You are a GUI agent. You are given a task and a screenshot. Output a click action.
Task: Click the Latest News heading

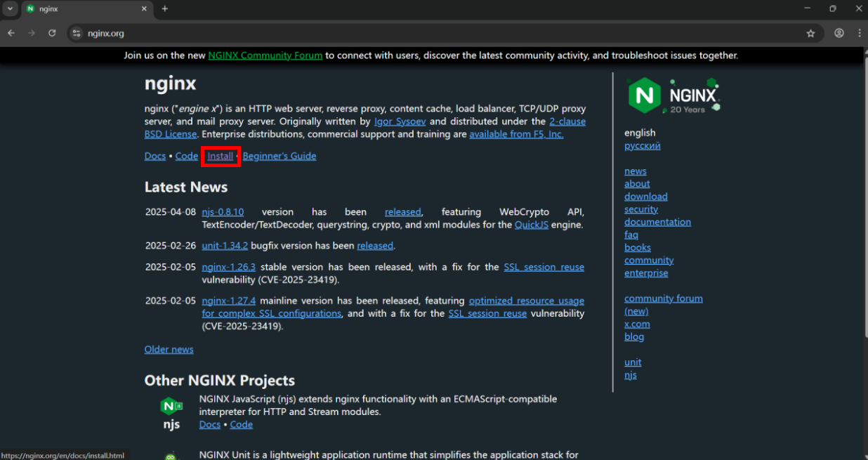[186, 187]
